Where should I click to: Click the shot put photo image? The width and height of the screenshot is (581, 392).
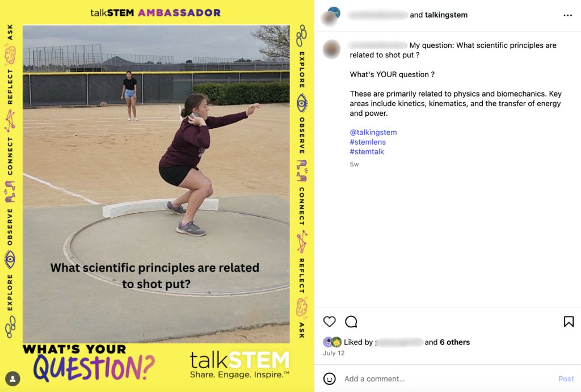click(156, 184)
